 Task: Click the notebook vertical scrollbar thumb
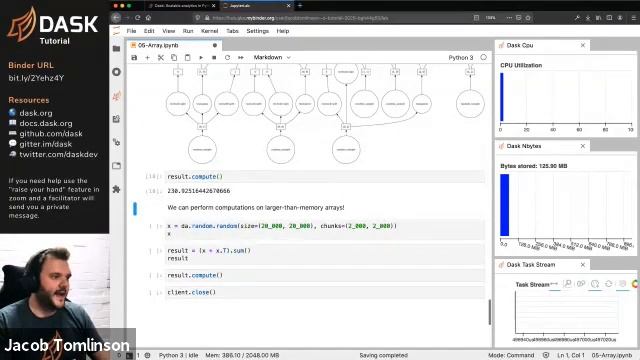[490, 312]
